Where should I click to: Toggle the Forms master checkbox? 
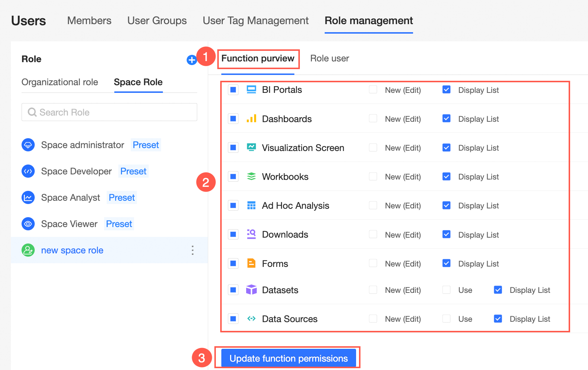coord(233,263)
